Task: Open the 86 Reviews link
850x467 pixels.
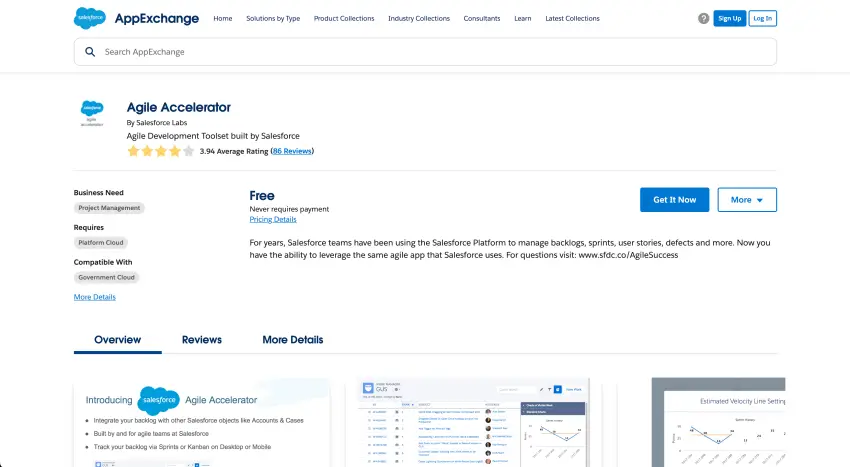Action: tap(292, 151)
